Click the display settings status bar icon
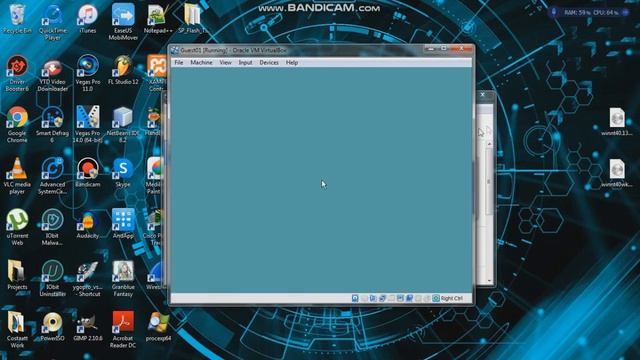 click(x=400, y=298)
